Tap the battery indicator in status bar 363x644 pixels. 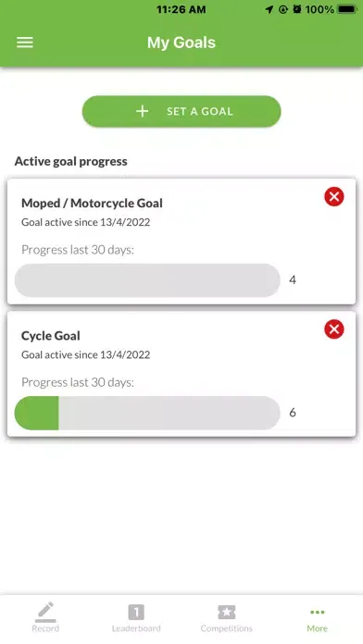pyautogui.click(x=347, y=9)
